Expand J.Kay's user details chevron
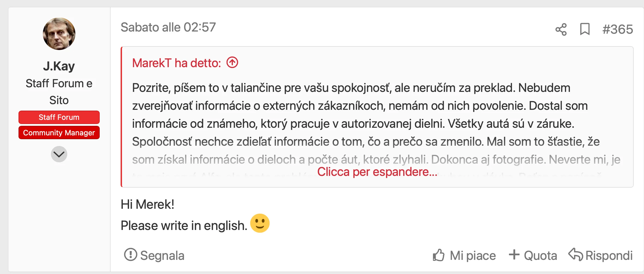The width and height of the screenshot is (644, 274). (x=59, y=154)
